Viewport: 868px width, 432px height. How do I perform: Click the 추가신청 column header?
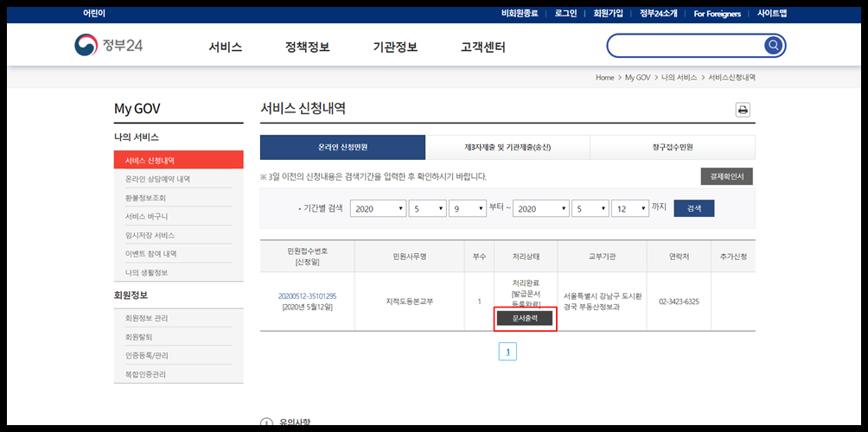coord(733,256)
